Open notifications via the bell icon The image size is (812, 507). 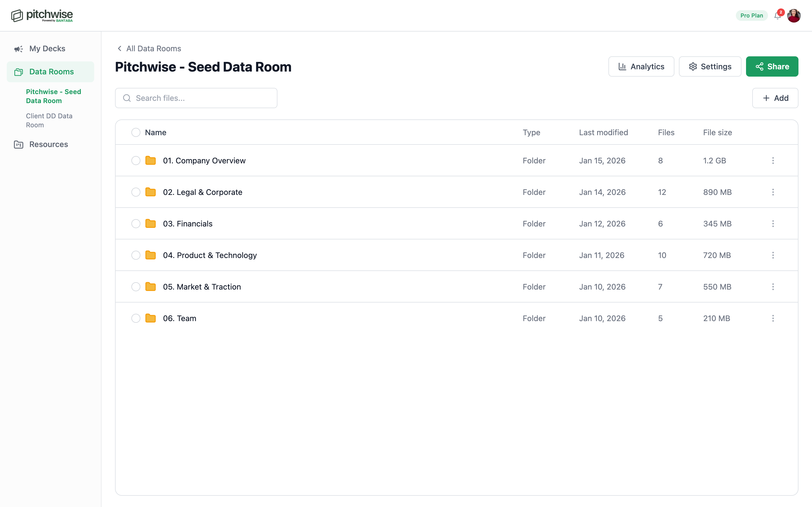click(x=777, y=15)
